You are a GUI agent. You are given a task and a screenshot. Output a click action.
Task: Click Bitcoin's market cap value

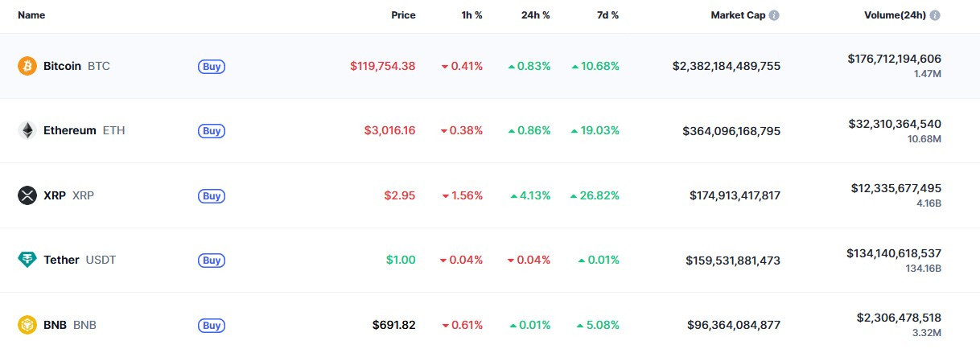point(727,66)
